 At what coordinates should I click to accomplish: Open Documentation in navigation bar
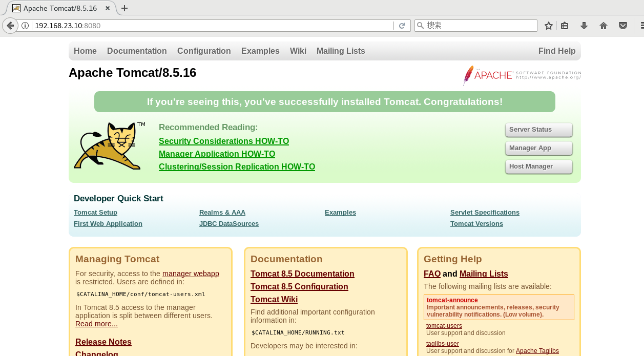click(x=137, y=51)
